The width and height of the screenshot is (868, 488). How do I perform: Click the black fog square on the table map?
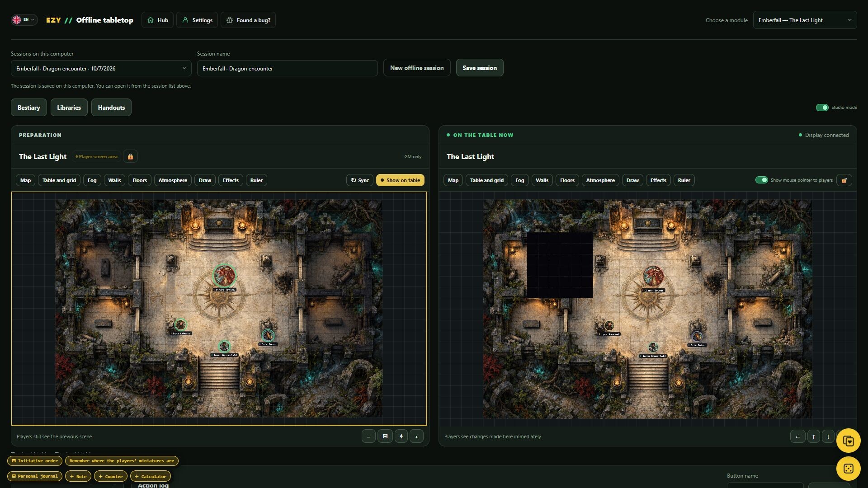click(560, 265)
